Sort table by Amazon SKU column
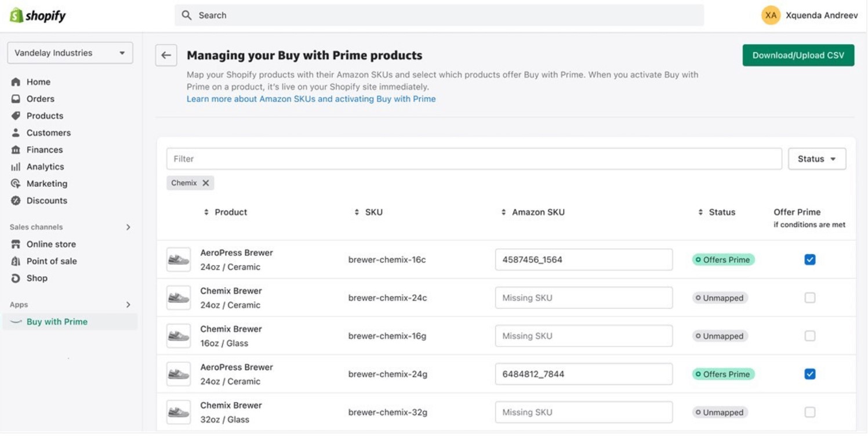Screen dimensions: 868x448 click(x=503, y=212)
